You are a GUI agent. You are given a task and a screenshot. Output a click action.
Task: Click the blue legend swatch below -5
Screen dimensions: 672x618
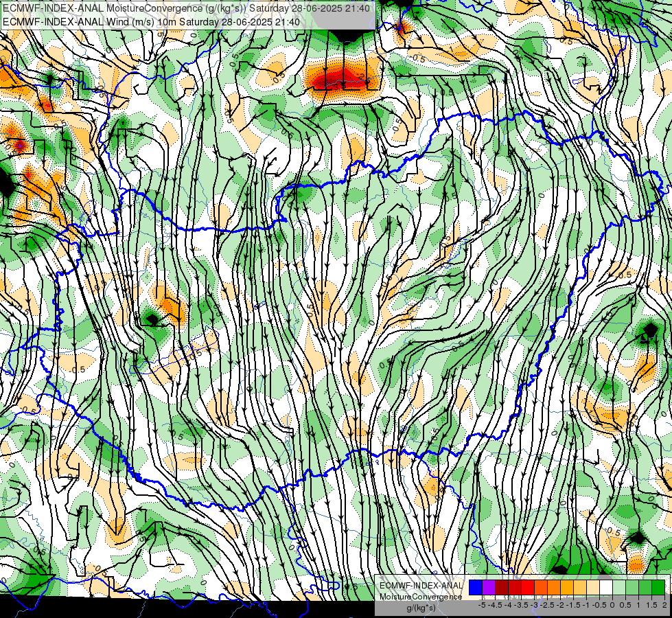tap(476, 588)
